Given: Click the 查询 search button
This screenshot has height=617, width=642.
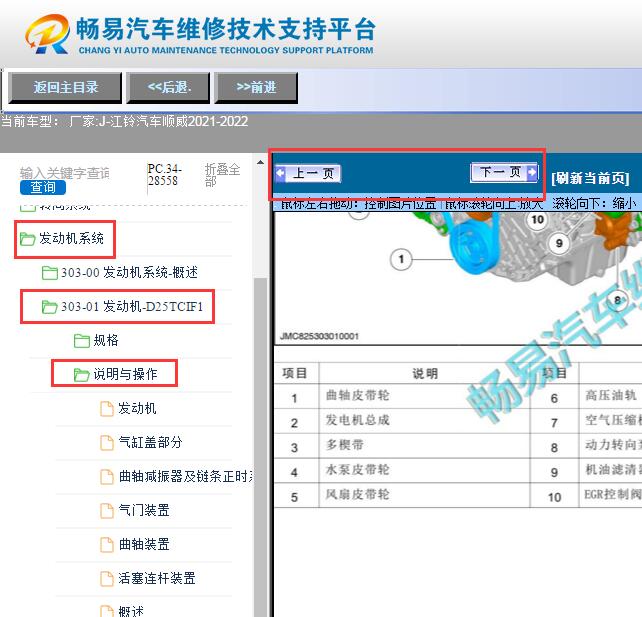Looking at the screenshot, I should coord(43,188).
